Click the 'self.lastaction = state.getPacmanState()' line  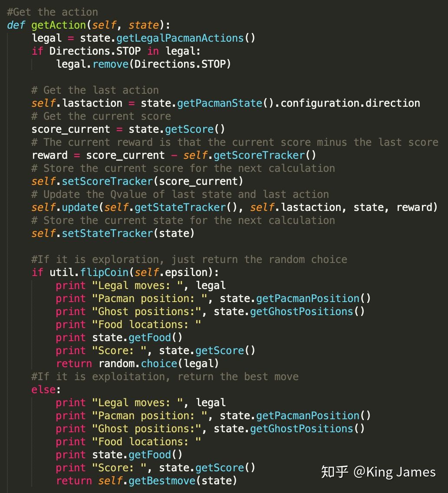[226, 103]
